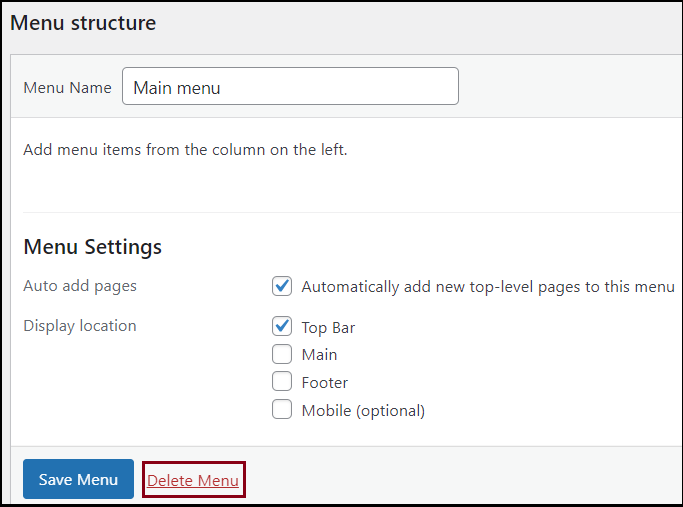683x507 pixels.
Task: Click the Menu Settings heading
Action: 92,247
